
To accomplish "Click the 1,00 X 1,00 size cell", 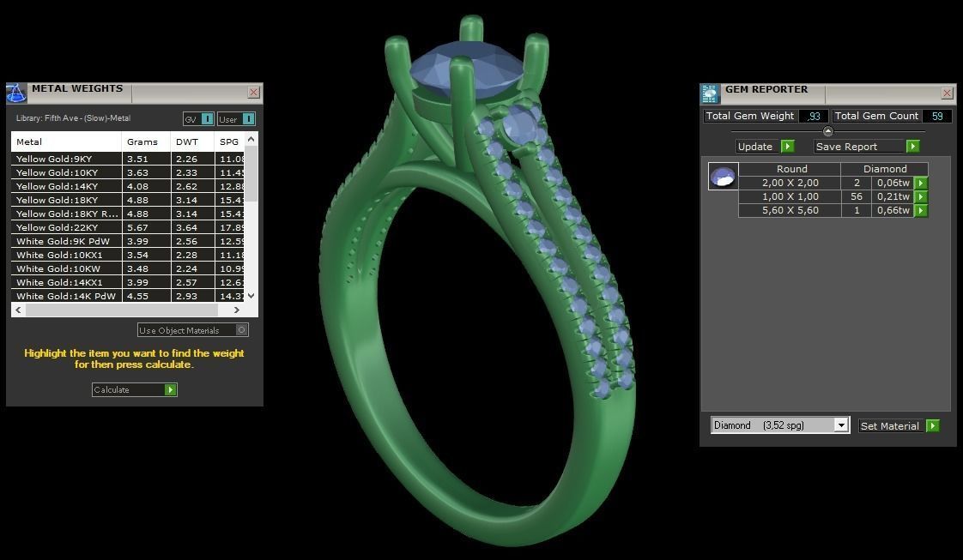I will pyautogui.click(x=790, y=196).
